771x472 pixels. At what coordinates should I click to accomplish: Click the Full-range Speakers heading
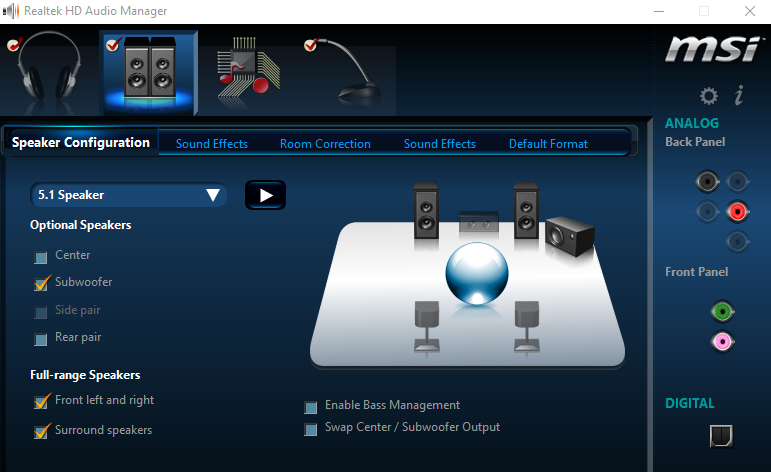pyautogui.click(x=85, y=375)
